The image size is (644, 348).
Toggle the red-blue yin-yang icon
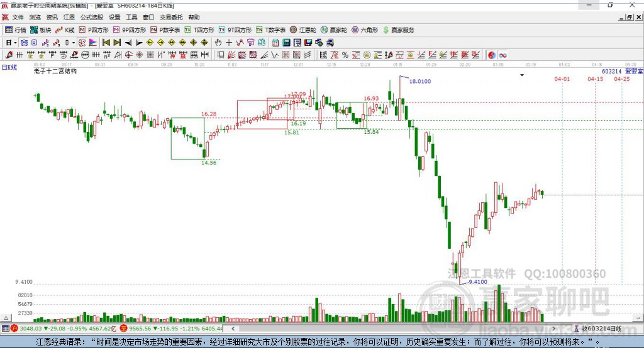click(x=492, y=55)
